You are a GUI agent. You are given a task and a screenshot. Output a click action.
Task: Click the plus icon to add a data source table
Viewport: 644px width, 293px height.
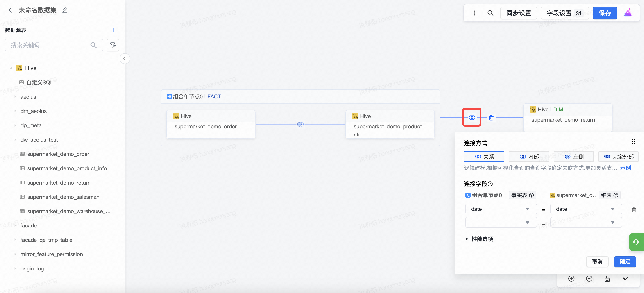coord(114,30)
